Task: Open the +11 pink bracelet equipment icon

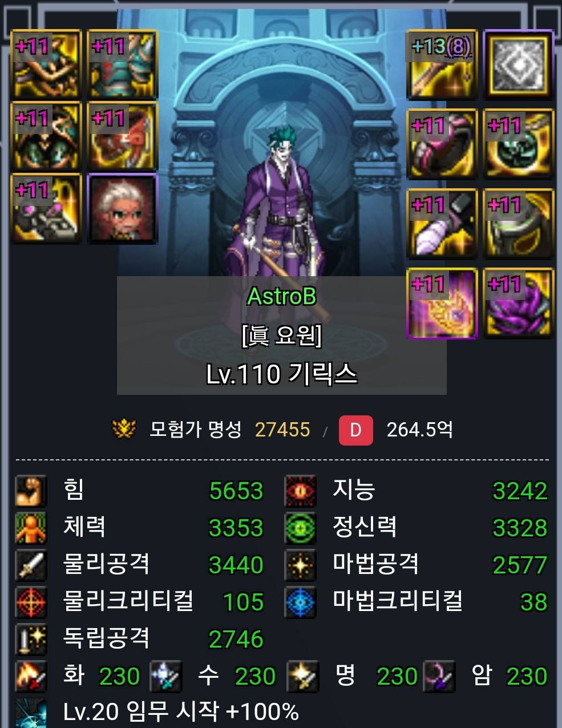Action: (x=442, y=144)
